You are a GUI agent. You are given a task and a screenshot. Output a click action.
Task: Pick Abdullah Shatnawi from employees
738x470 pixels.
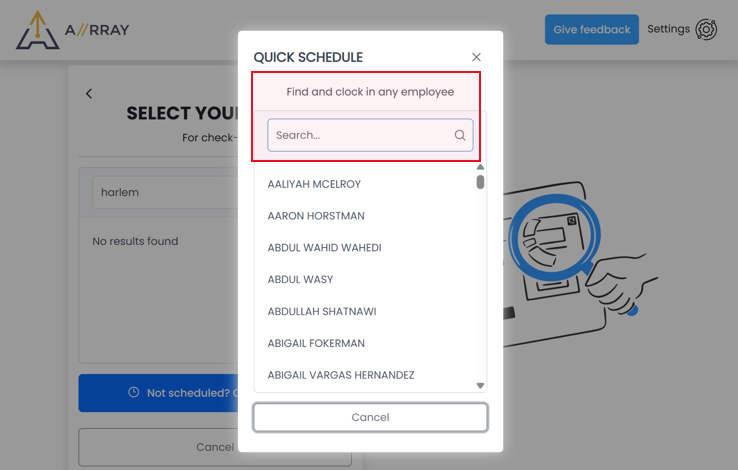click(x=322, y=311)
